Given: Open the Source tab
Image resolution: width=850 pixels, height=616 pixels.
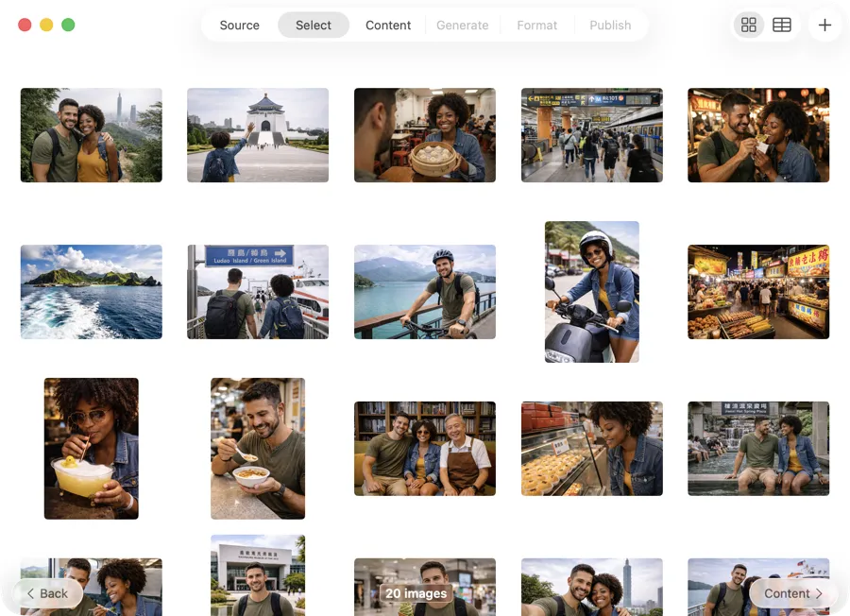Looking at the screenshot, I should (239, 26).
